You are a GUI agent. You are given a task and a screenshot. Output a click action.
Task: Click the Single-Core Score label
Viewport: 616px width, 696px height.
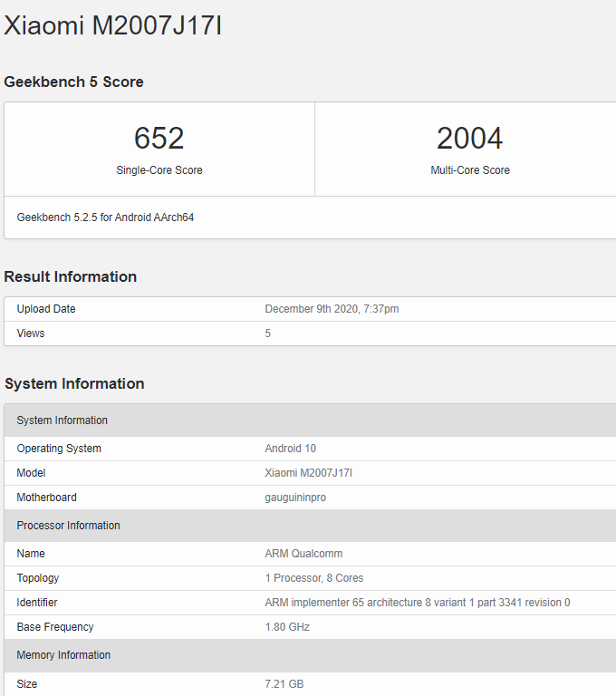click(159, 170)
